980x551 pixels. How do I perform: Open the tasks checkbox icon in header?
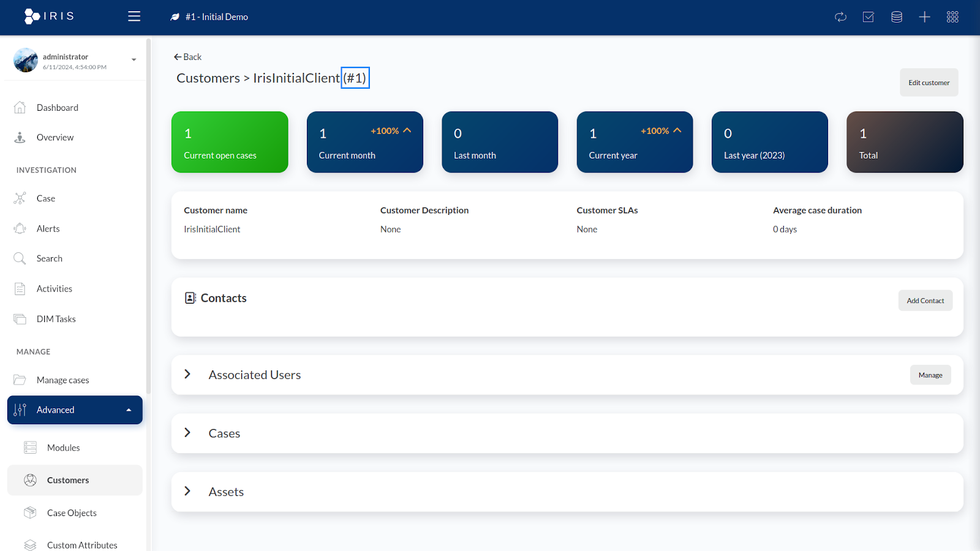(869, 17)
